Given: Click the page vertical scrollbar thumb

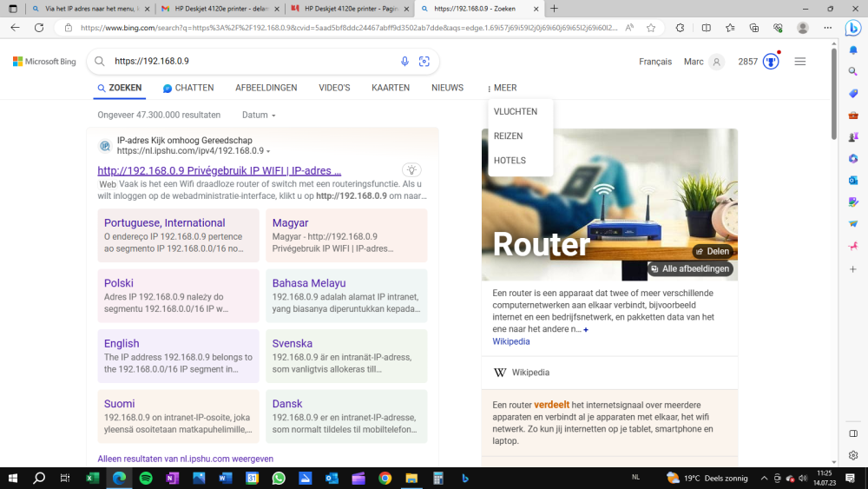Looking at the screenshot, I should pyautogui.click(x=833, y=94).
